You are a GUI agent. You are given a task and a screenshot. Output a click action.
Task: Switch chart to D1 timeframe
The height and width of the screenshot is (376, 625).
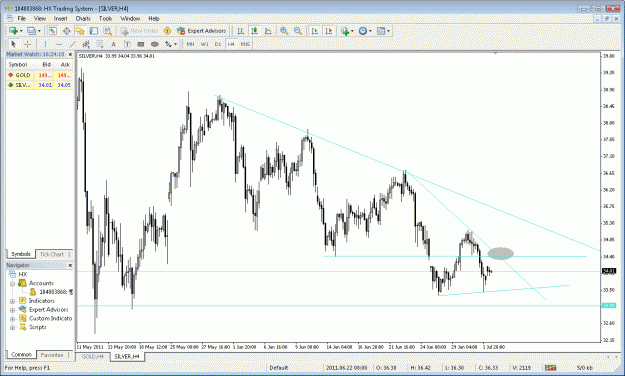218,44
